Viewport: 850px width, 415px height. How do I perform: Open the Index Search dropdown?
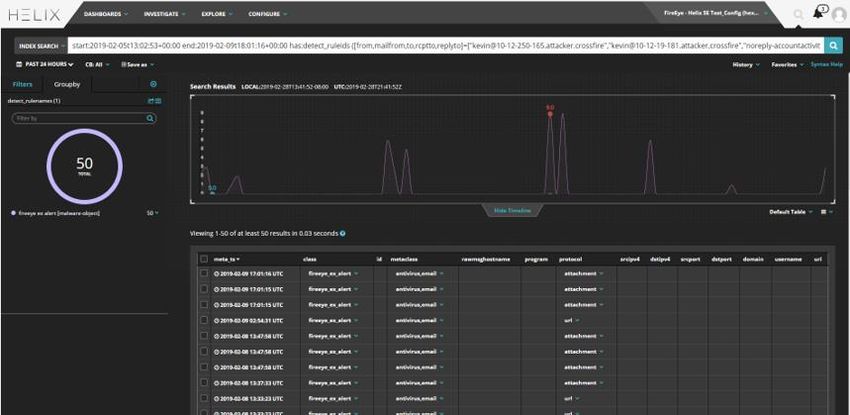(x=40, y=46)
